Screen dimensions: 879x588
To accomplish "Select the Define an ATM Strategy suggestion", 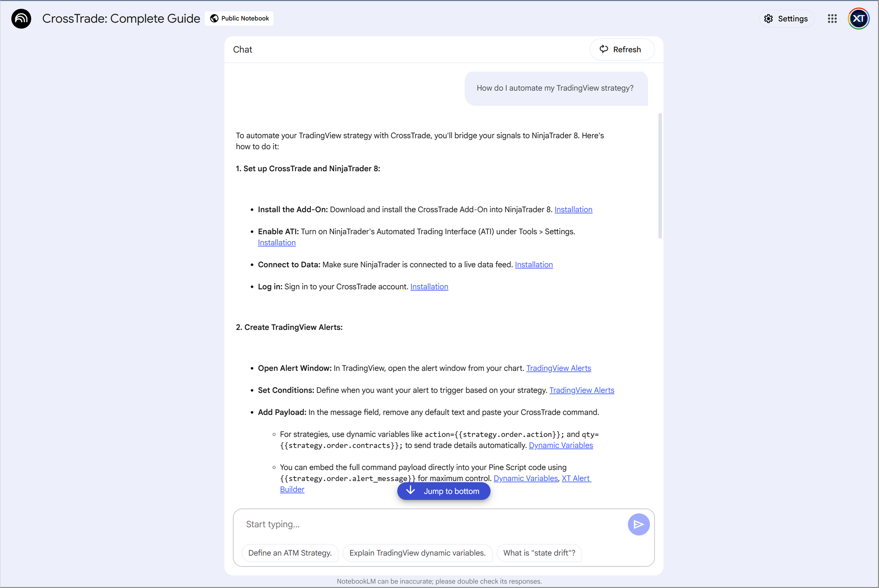I will [x=290, y=553].
